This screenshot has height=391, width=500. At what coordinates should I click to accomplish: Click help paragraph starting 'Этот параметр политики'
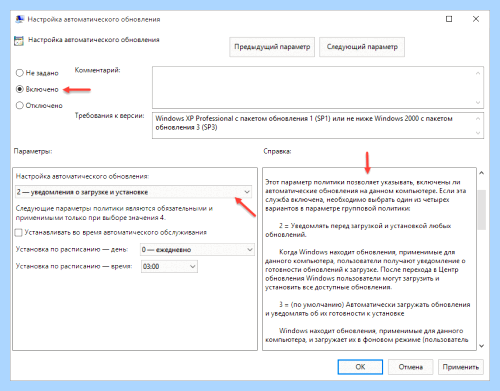tap(365, 195)
